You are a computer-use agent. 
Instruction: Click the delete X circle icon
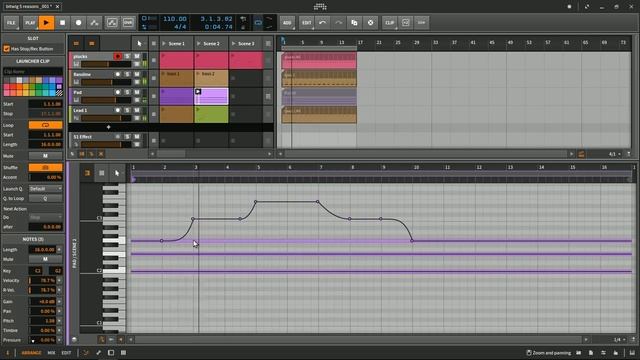[x=370, y=23]
